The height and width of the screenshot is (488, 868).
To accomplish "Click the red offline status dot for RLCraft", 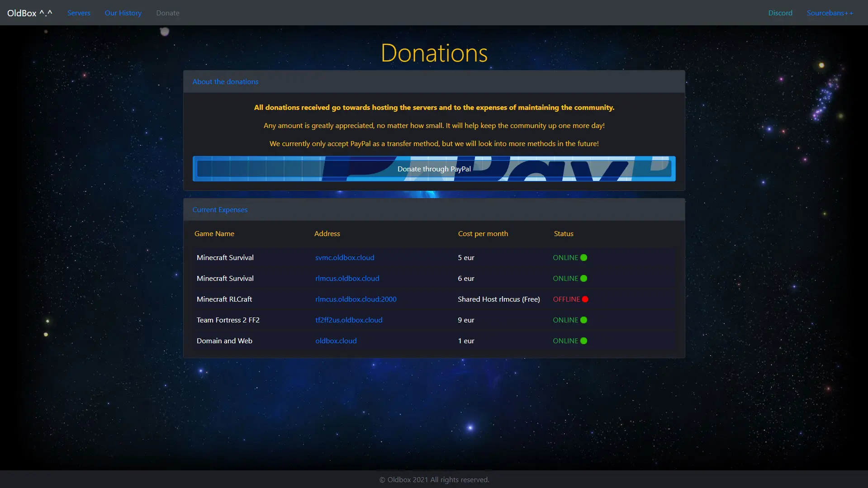I will pos(585,299).
